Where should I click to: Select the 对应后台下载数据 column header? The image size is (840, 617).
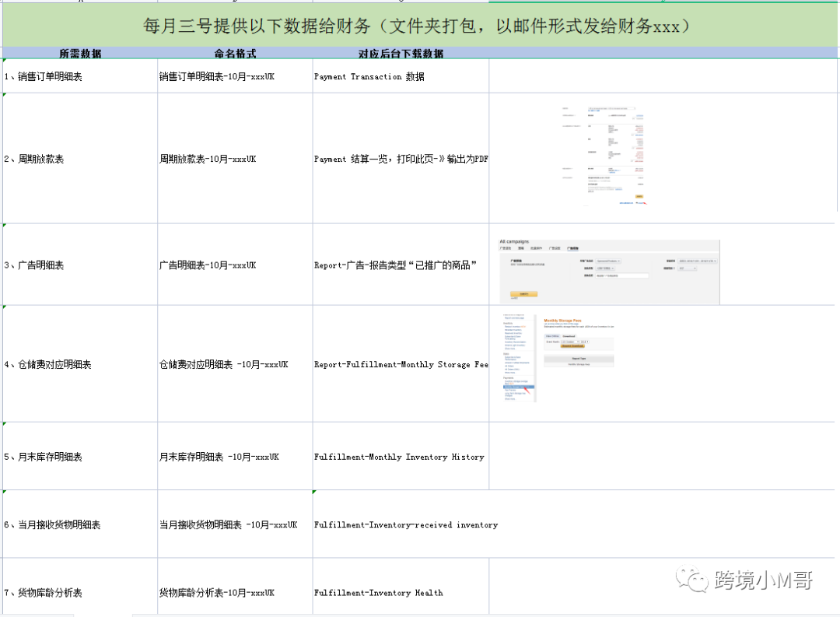pos(401,54)
